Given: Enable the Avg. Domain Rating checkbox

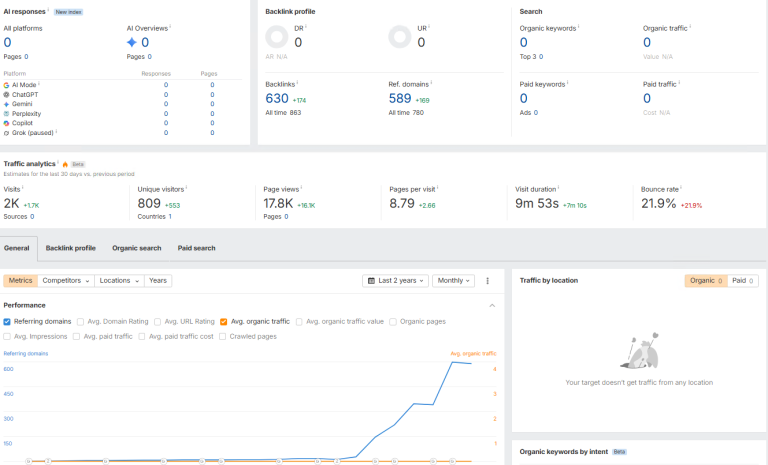Looking at the screenshot, I should [80, 322].
